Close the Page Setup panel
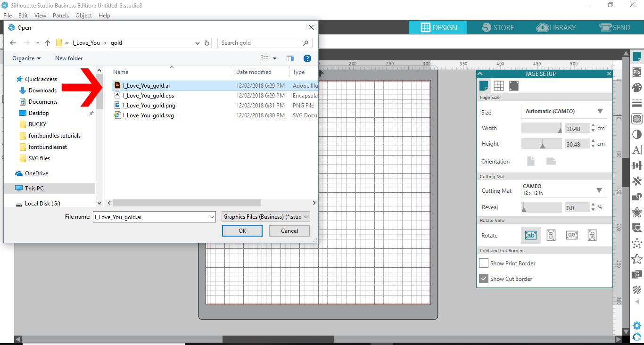The image size is (644, 345). click(x=609, y=74)
